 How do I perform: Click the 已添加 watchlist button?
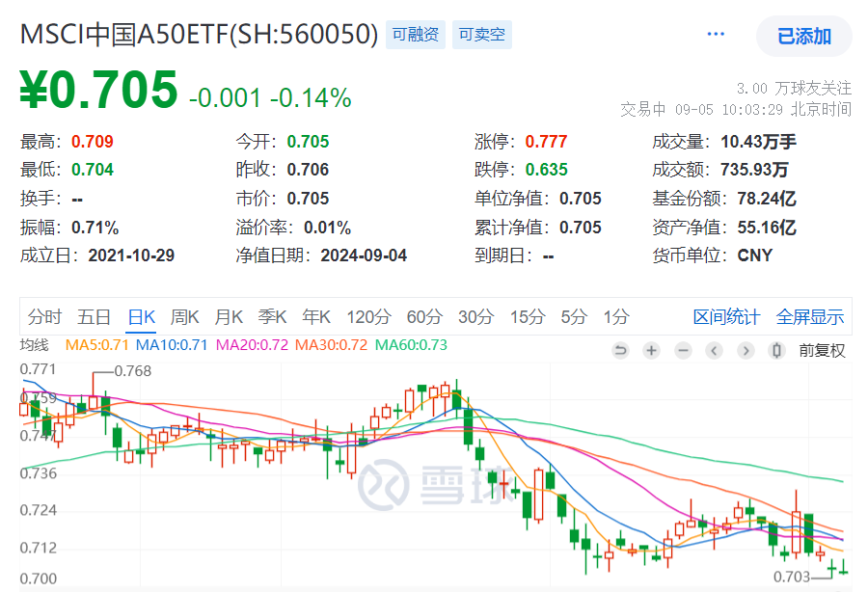tap(803, 37)
